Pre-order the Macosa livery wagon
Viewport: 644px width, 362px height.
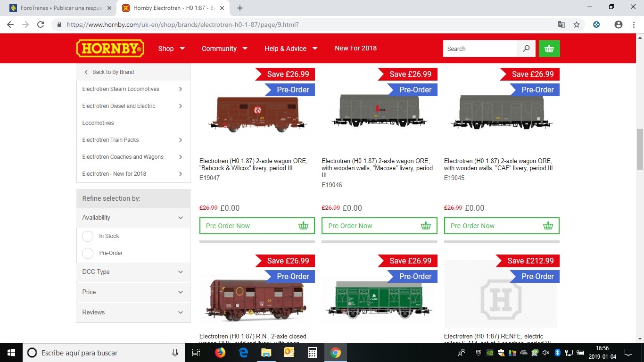point(379,226)
